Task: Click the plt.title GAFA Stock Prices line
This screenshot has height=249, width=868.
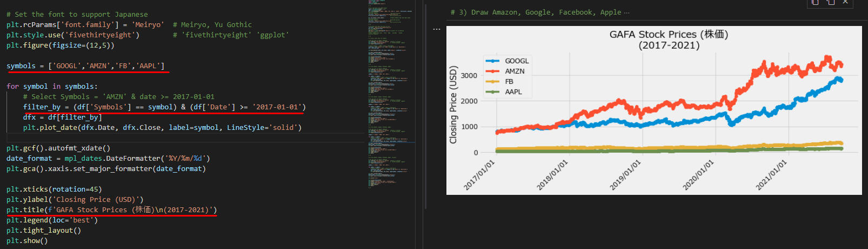Action: [111, 210]
